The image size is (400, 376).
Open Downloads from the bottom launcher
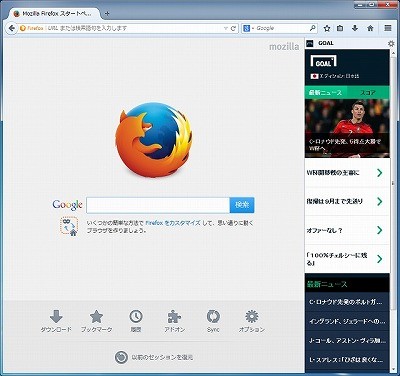pyautogui.click(x=56, y=321)
